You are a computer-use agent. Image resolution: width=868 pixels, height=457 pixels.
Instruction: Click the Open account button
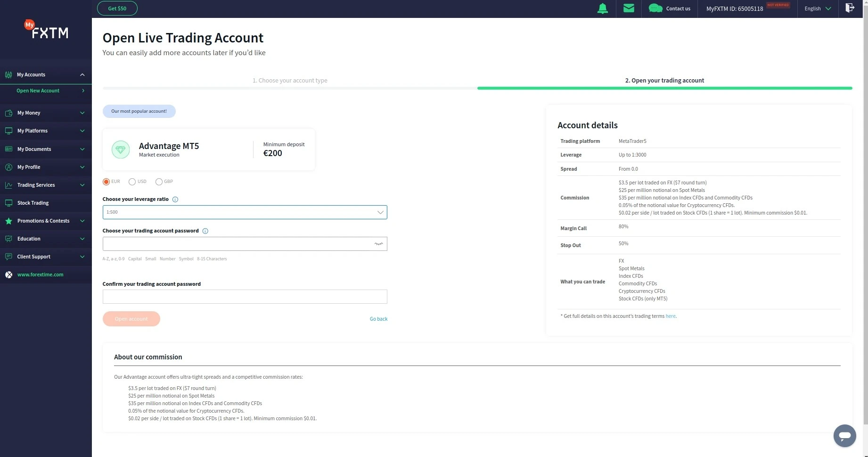(131, 319)
